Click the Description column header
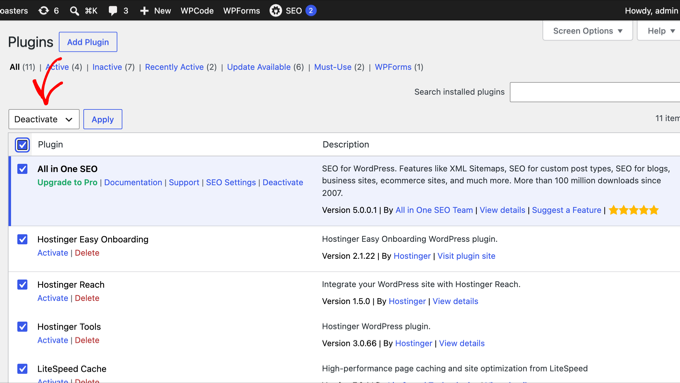Image resolution: width=680 pixels, height=383 pixels. pos(346,144)
